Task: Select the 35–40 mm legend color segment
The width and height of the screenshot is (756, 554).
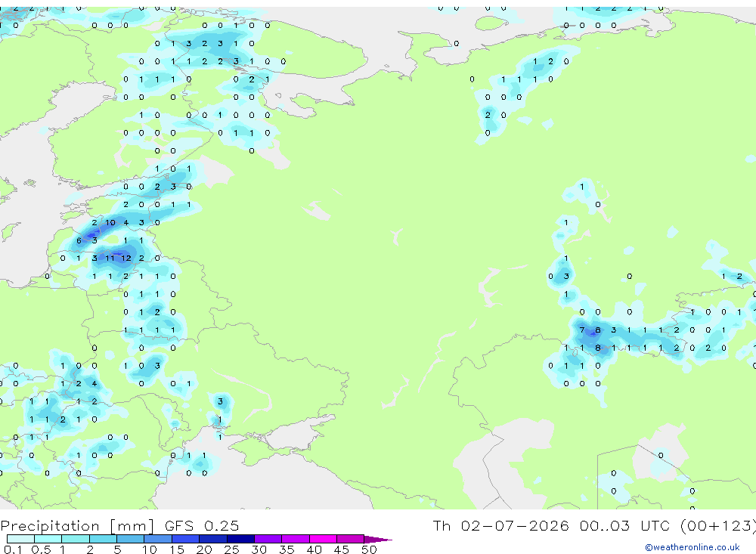Action: pos(296,539)
